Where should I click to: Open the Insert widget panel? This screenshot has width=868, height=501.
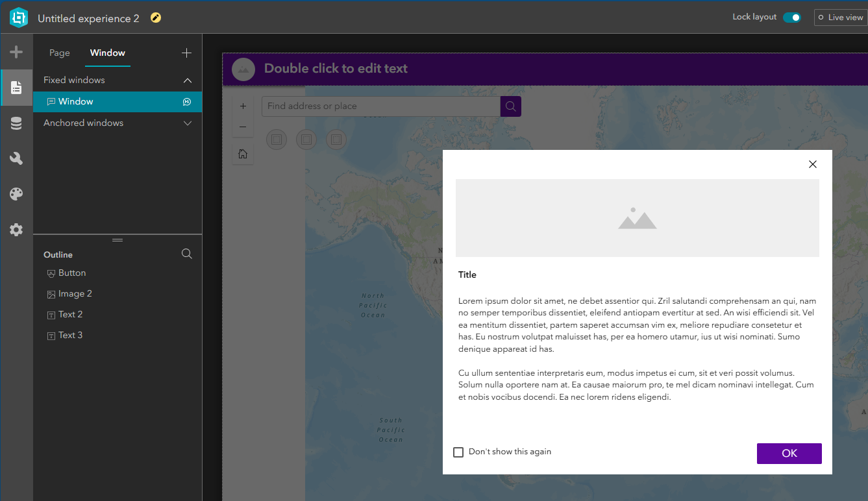(x=16, y=51)
